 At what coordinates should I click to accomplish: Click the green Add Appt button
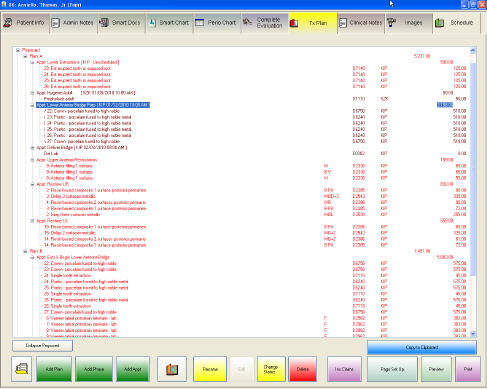[133, 369]
